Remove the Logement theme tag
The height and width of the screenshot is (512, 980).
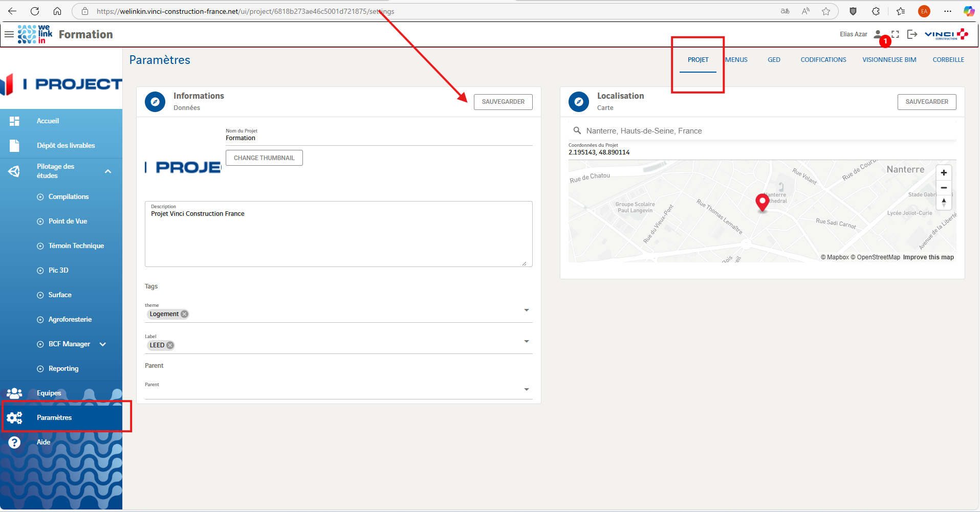[x=184, y=314]
